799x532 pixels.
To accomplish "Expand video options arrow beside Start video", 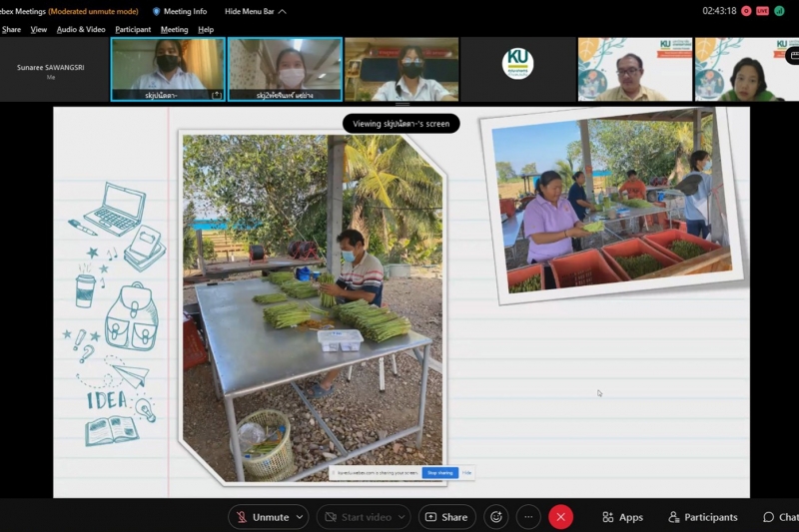I will (x=400, y=517).
